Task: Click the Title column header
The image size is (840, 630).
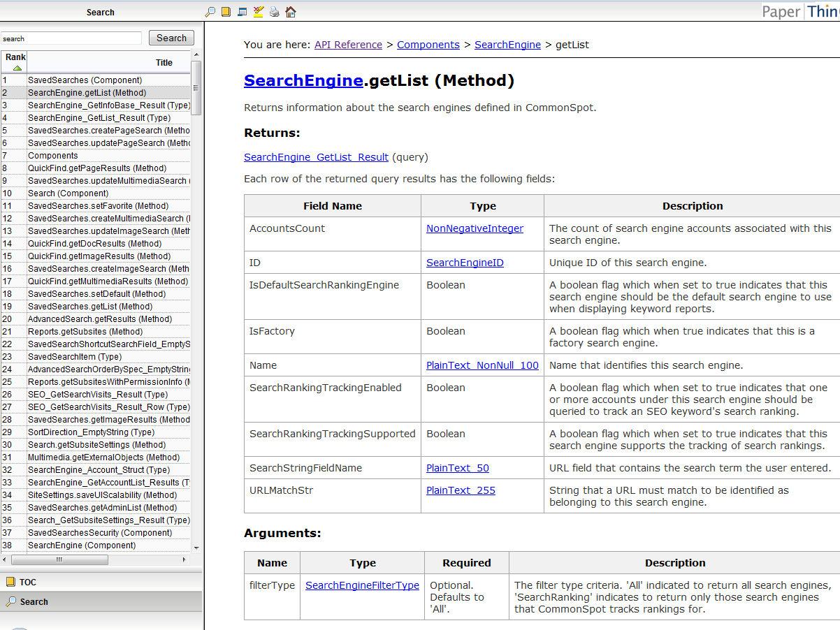Action: point(108,62)
